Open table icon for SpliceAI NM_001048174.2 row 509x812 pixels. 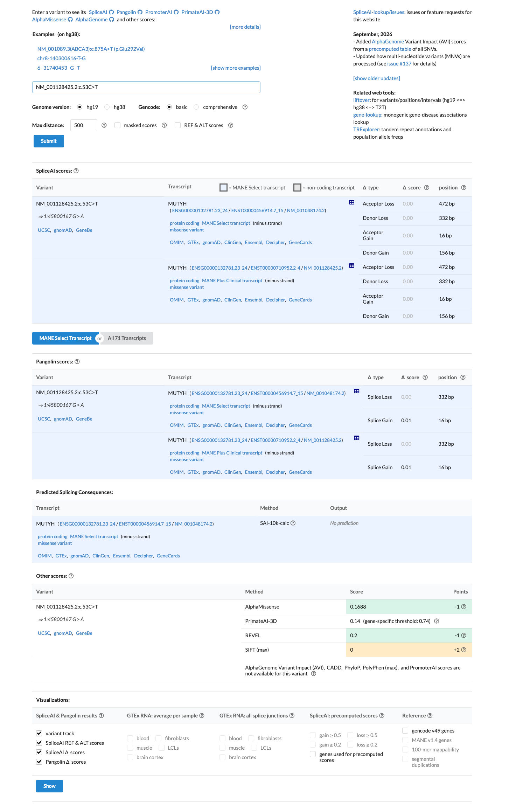tap(352, 202)
